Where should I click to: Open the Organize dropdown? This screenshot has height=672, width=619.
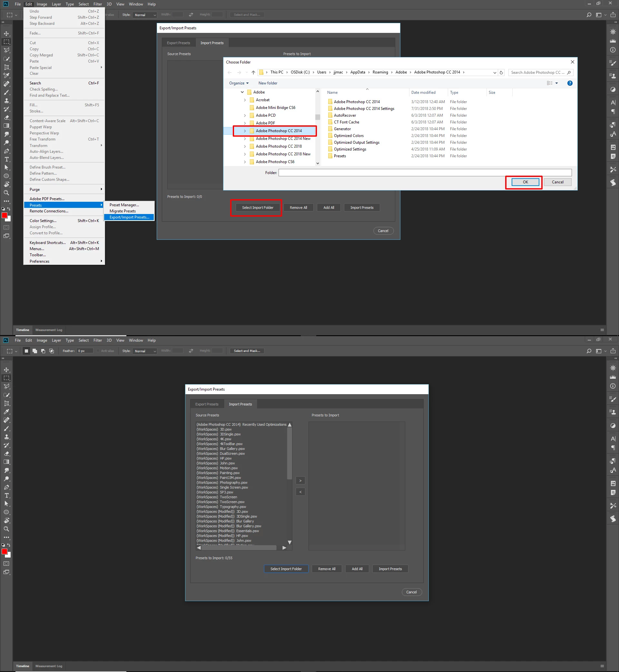click(239, 83)
